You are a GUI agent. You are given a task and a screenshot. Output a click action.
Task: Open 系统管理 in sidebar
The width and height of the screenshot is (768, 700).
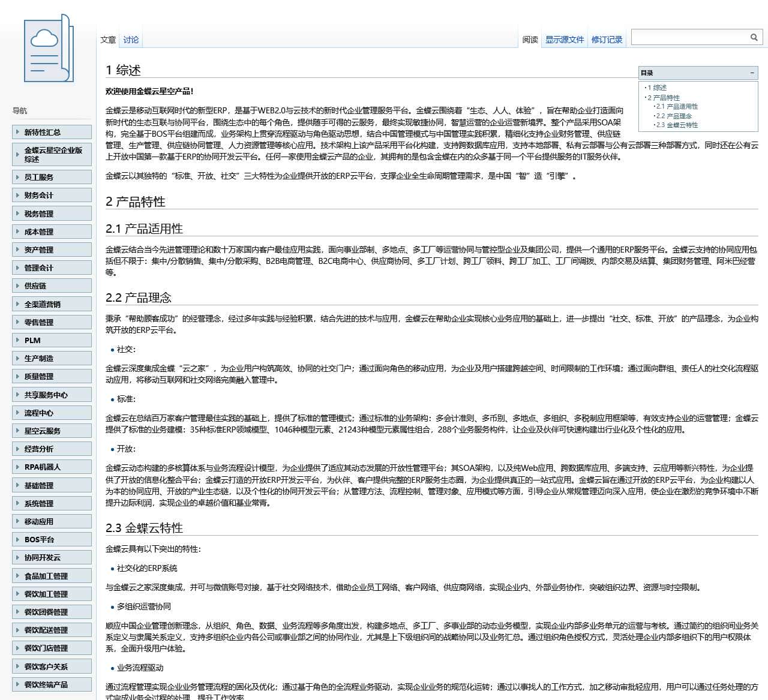tap(52, 503)
